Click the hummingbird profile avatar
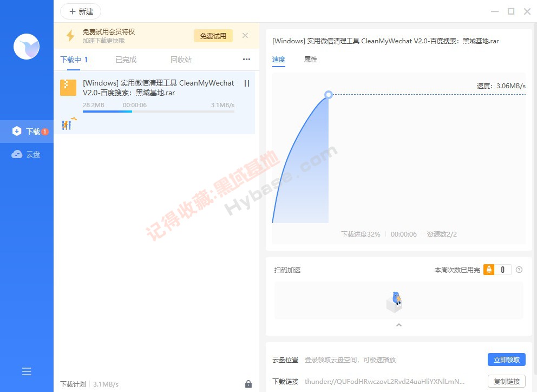Viewport: 537px width, 392px height. coord(27,47)
